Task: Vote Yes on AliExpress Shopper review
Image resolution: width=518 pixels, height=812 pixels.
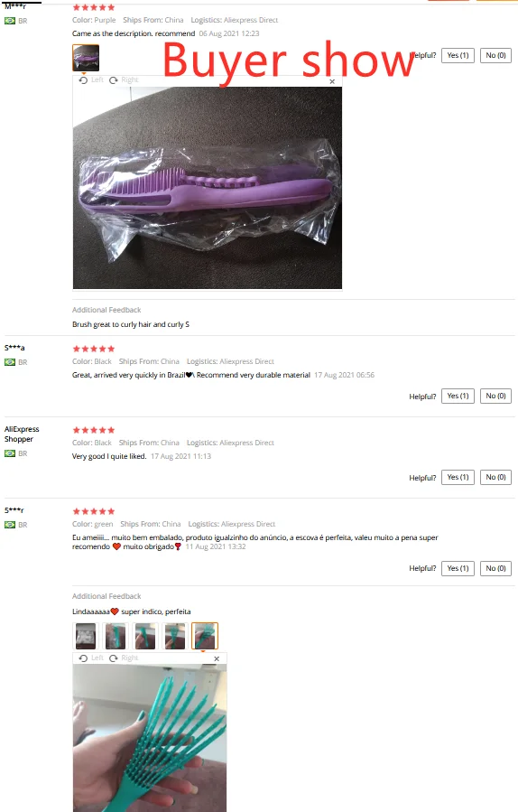Action: coord(458,478)
